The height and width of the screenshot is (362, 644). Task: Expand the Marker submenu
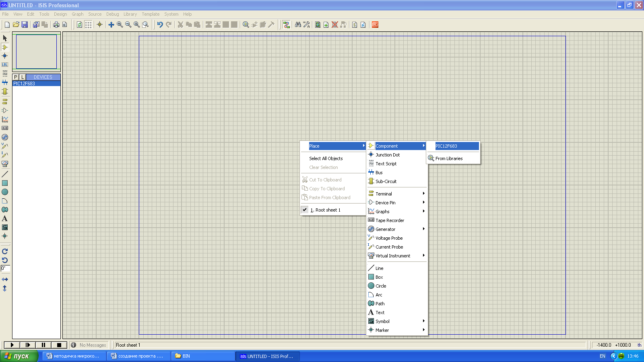396,330
